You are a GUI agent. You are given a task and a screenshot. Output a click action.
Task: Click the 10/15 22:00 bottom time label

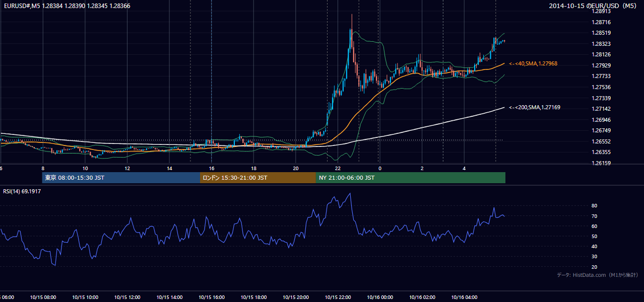click(x=338, y=297)
